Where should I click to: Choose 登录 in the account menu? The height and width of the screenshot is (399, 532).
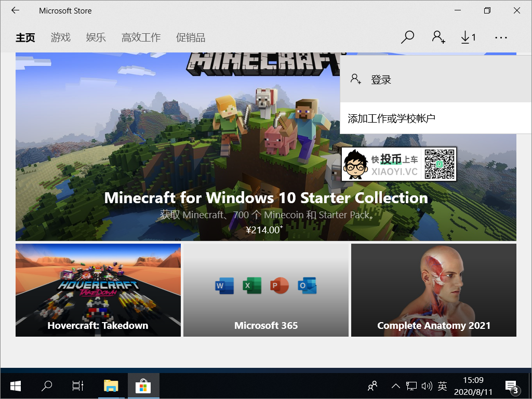(x=436, y=79)
